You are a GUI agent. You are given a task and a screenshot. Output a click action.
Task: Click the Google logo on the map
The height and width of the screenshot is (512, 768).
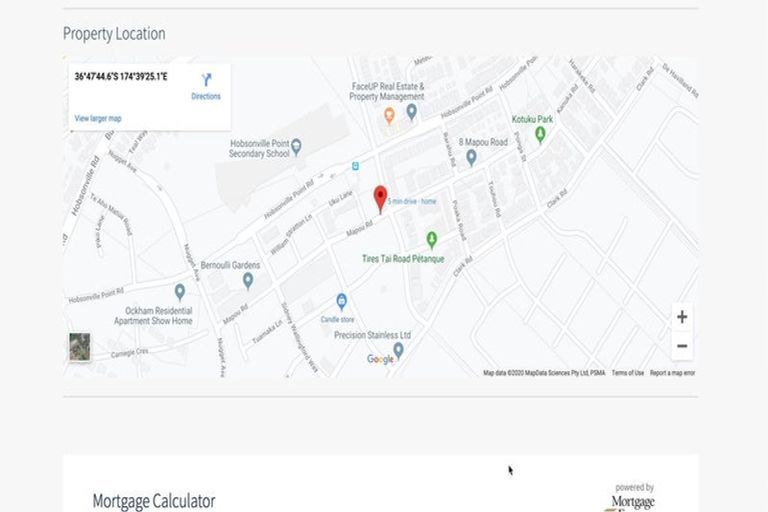tap(380, 360)
